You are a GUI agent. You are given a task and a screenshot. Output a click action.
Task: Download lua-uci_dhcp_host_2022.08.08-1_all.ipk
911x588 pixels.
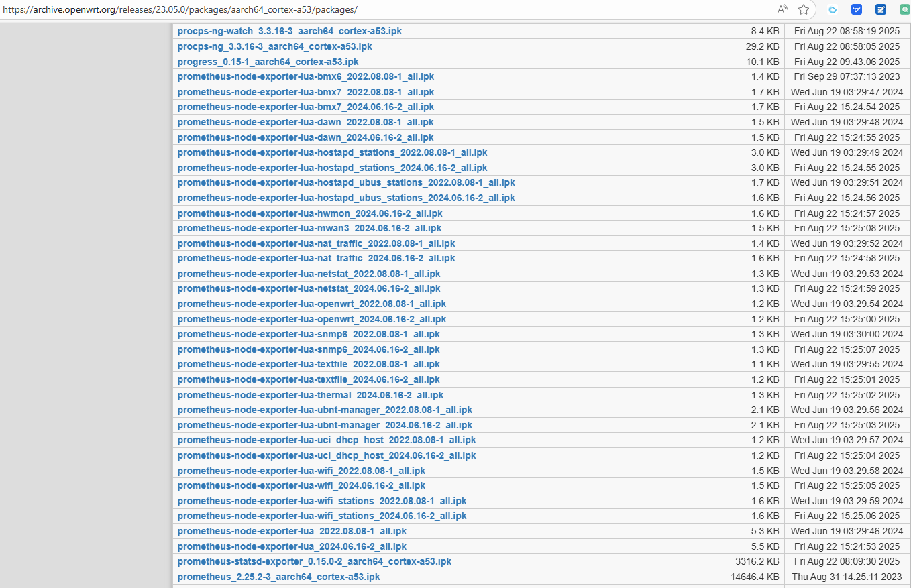pyautogui.click(x=327, y=440)
